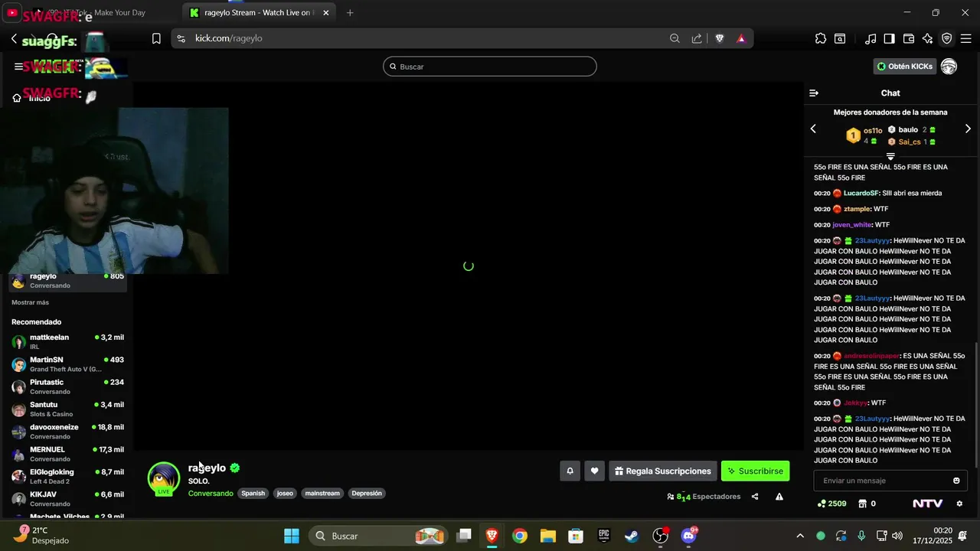Screen dimensions: 980x551
Task: Open recommended channel MERNUEL
Action: 67,454
